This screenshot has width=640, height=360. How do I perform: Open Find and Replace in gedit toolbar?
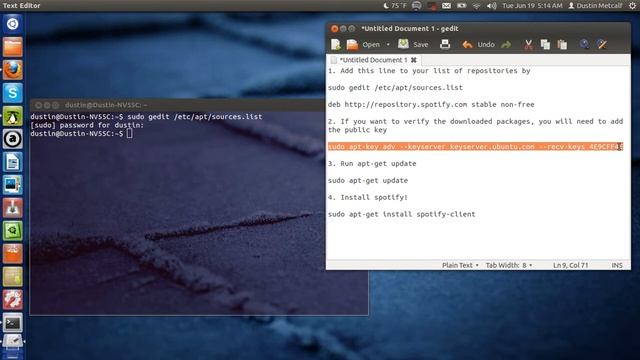coord(602,44)
